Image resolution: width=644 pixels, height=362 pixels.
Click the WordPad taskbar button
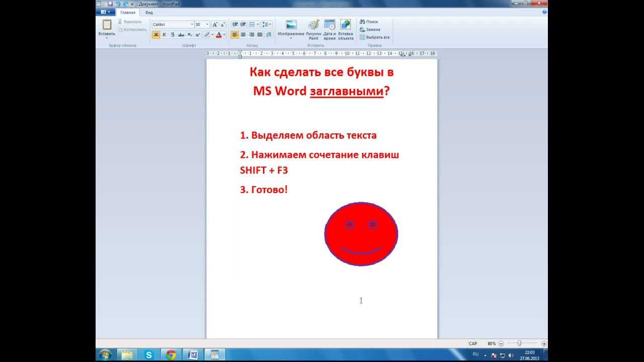click(215, 354)
